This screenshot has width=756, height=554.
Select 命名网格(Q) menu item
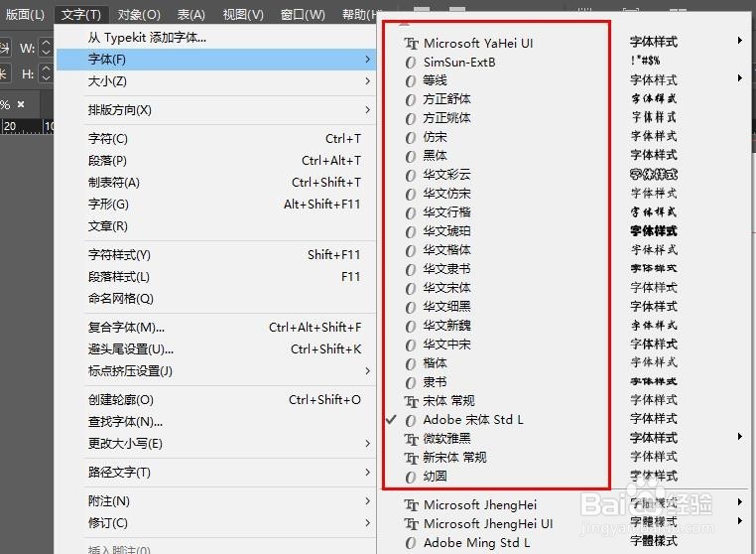point(215,298)
